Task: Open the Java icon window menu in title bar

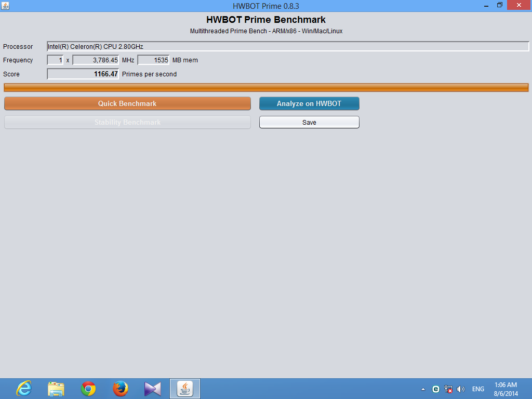Action: tap(5, 5)
